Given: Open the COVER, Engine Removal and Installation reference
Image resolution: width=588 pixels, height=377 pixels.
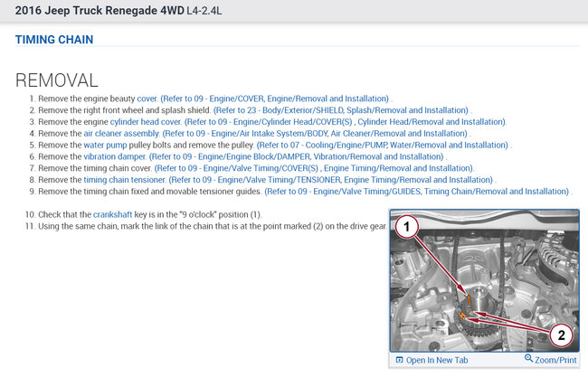Looking at the screenshot, I should pyautogui.click(x=274, y=99).
